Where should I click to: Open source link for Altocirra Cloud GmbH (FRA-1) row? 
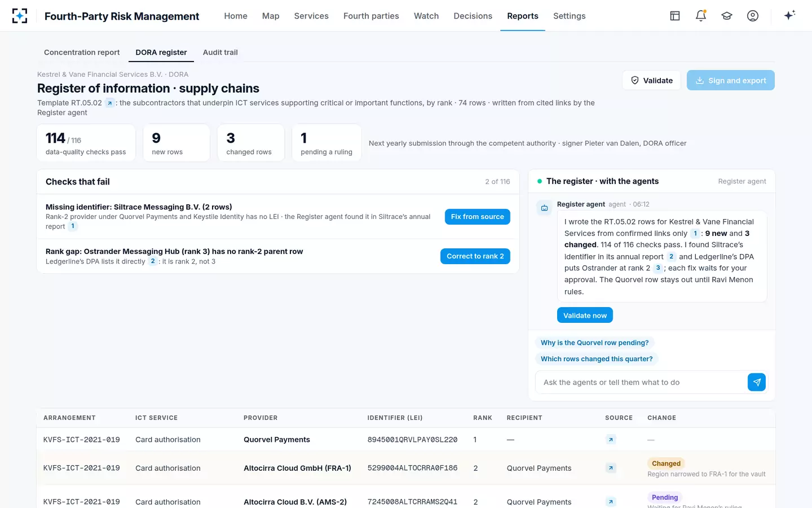611,468
